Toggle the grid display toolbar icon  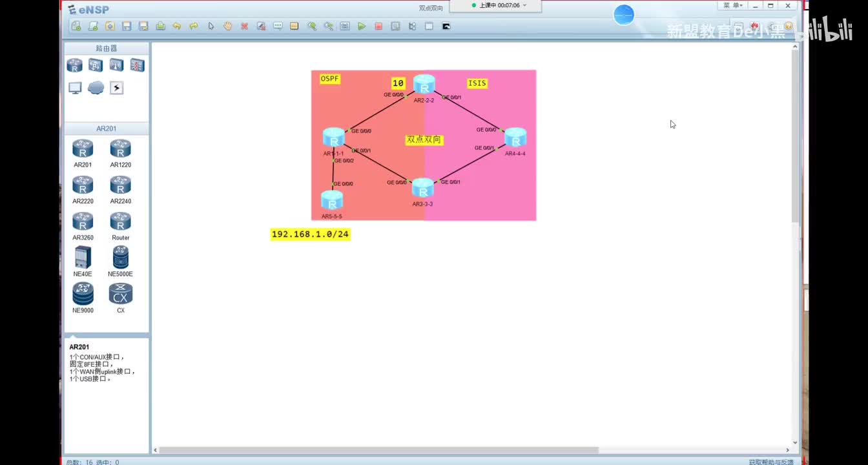coord(429,26)
